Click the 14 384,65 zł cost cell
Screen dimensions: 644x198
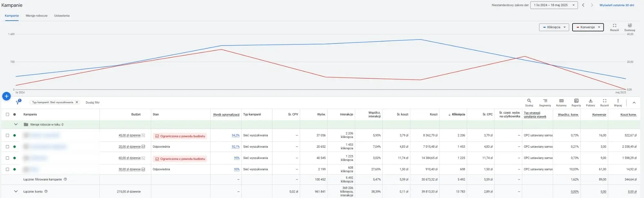tap(429, 158)
